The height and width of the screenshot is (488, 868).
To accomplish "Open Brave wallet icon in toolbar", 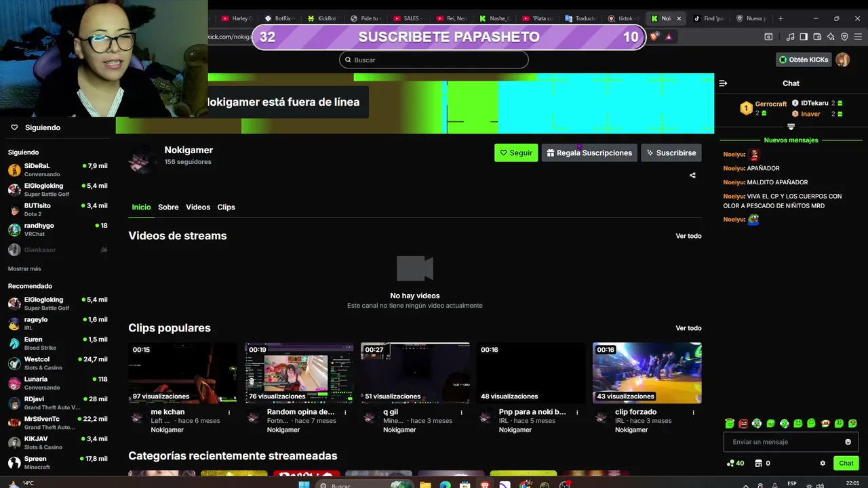I will [817, 37].
